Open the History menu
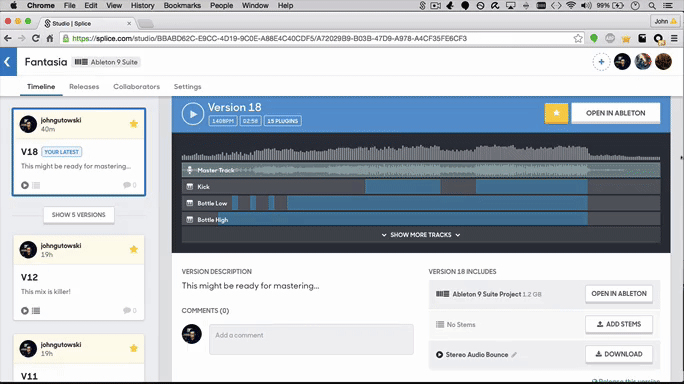The height and width of the screenshot is (384, 684). [143, 6]
